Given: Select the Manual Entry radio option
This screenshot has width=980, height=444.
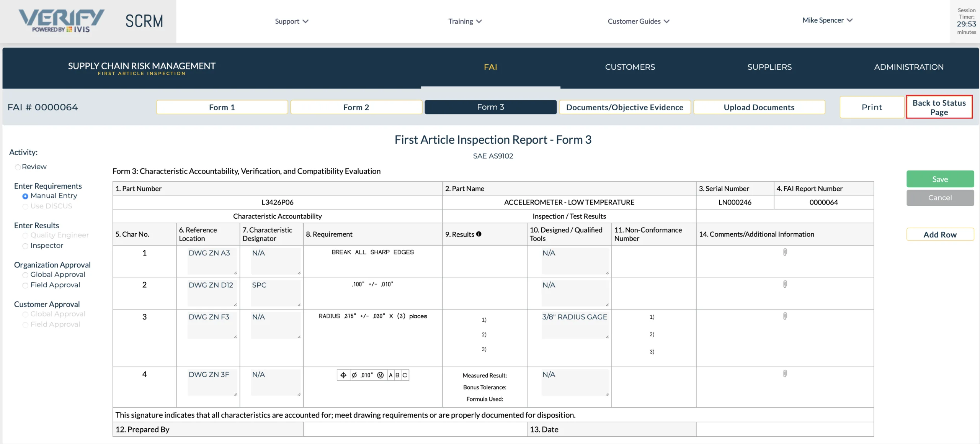Looking at the screenshot, I should [x=25, y=196].
